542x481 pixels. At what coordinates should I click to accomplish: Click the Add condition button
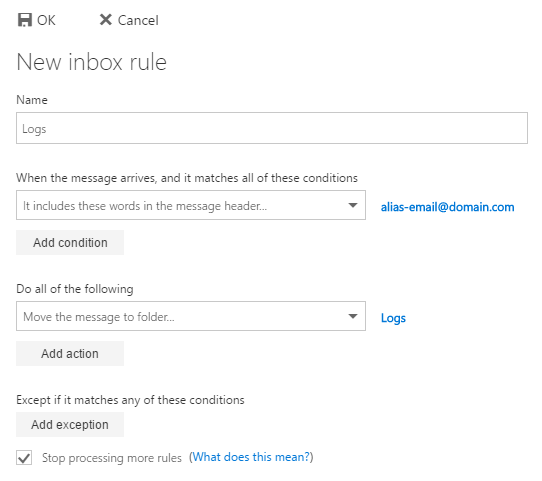point(70,243)
